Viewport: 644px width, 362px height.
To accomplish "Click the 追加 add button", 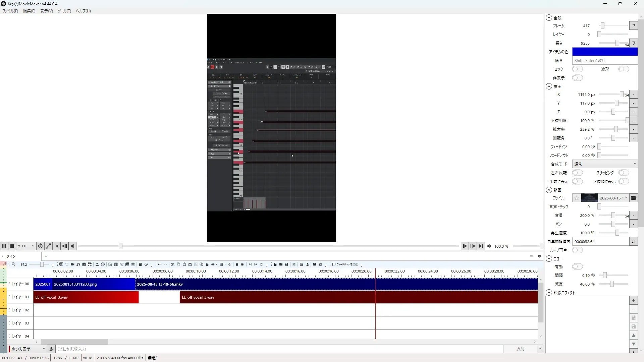I will 520,349.
